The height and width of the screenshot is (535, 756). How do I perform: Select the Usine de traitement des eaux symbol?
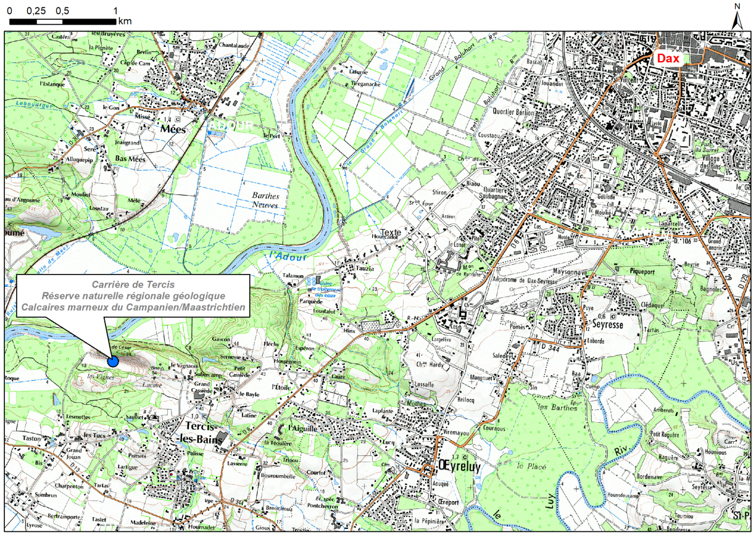(312, 281)
